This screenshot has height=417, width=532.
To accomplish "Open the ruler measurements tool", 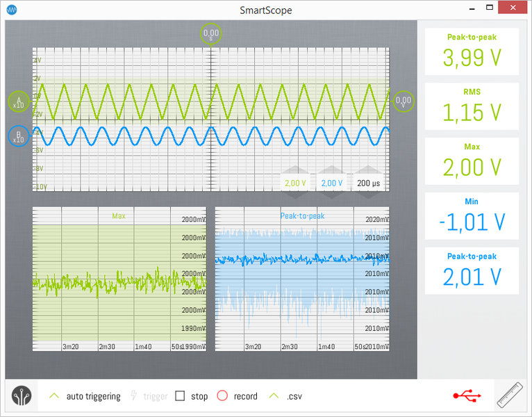I will [x=510, y=396].
